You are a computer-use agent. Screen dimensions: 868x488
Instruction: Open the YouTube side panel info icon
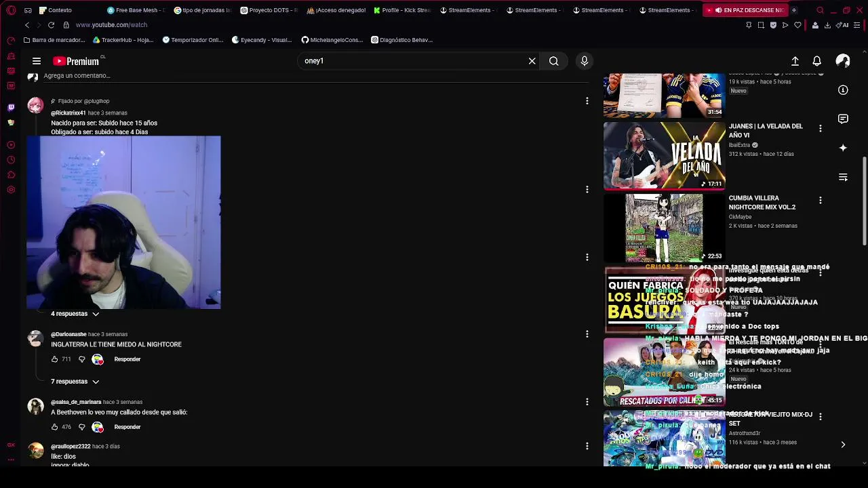pyautogui.click(x=843, y=90)
